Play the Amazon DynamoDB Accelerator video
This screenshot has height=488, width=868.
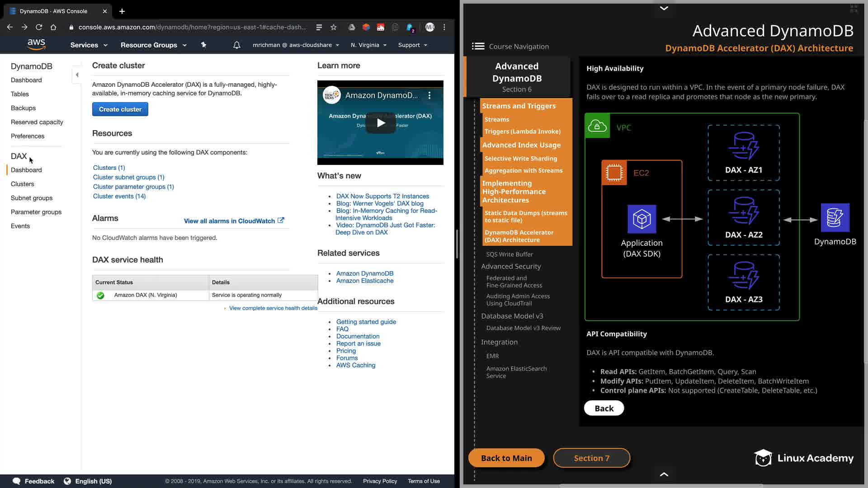[x=381, y=123]
